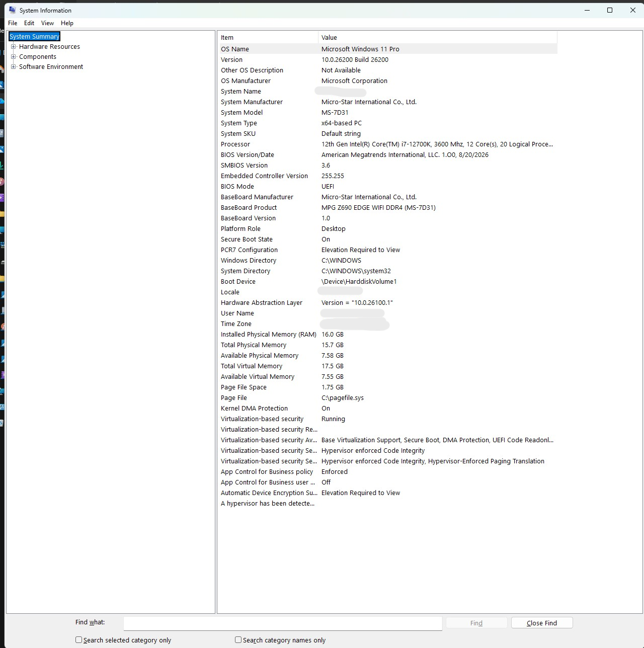Image resolution: width=644 pixels, height=648 pixels.
Task: Enable Search selected category only checkbox
Action: pyautogui.click(x=78, y=640)
